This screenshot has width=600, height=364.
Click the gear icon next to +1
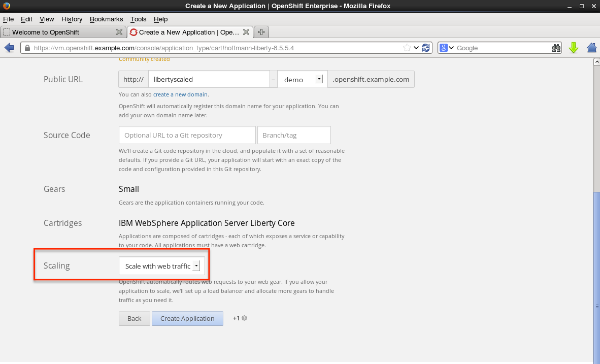pyautogui.click(x=244, y=318)
